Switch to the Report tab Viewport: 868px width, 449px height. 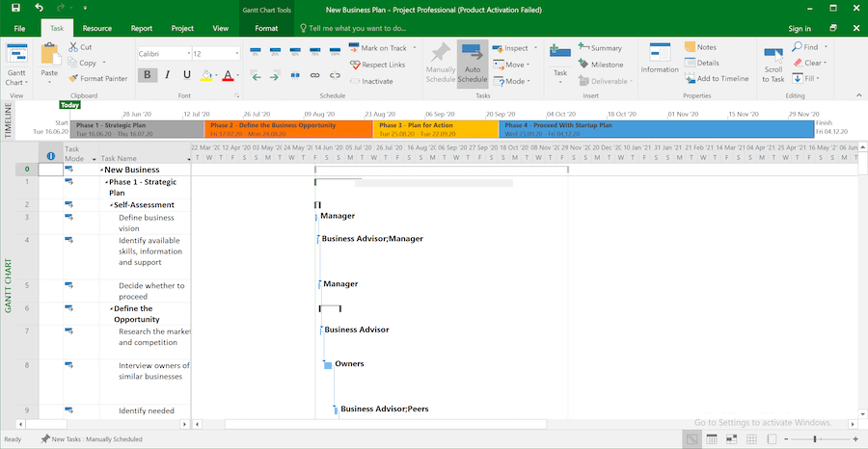[x=142, y=28]
